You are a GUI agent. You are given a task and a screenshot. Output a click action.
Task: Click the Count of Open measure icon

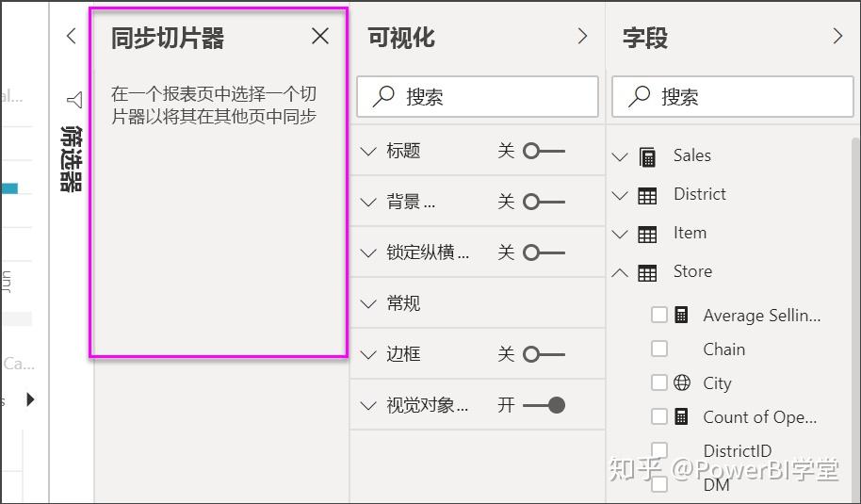tap(683, 416)
